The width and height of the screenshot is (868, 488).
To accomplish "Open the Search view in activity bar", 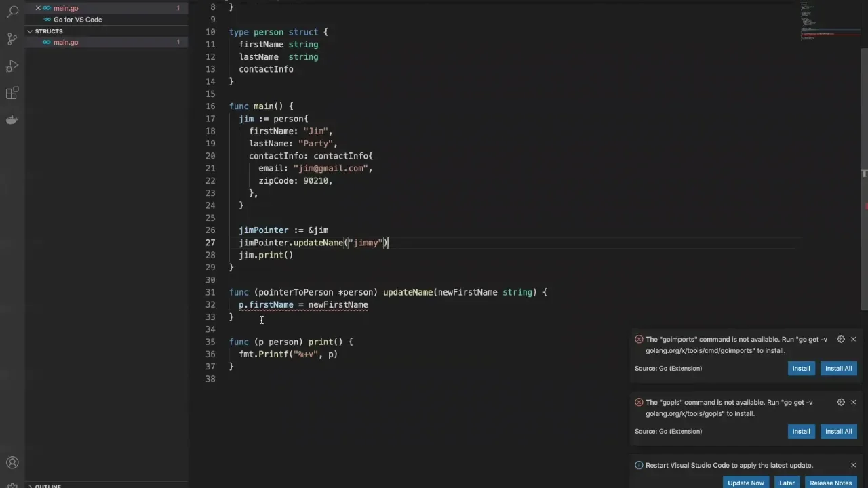I will pyautogui.click(x=12, y=12).
